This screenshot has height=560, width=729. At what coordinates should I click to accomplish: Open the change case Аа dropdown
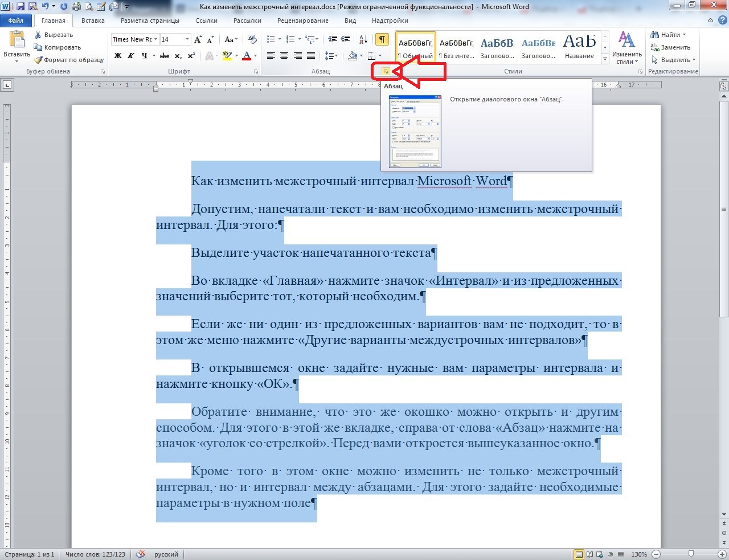(231, 39)
